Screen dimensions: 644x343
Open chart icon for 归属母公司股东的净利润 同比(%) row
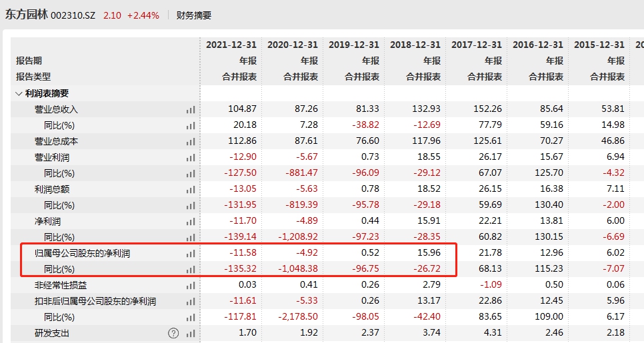(x=190, y=270)
